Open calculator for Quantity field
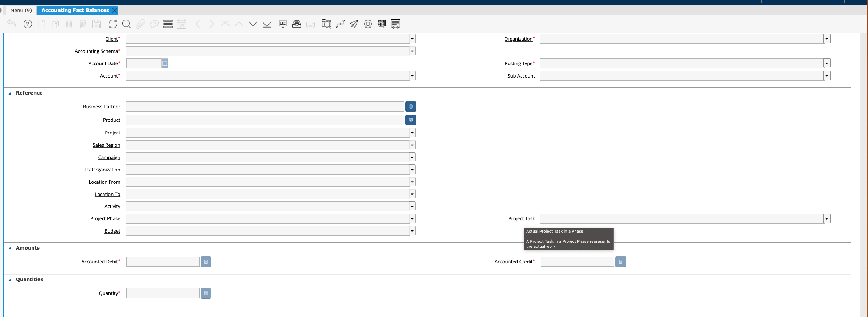This screenshot has height=317, width=868. (206, 293)
